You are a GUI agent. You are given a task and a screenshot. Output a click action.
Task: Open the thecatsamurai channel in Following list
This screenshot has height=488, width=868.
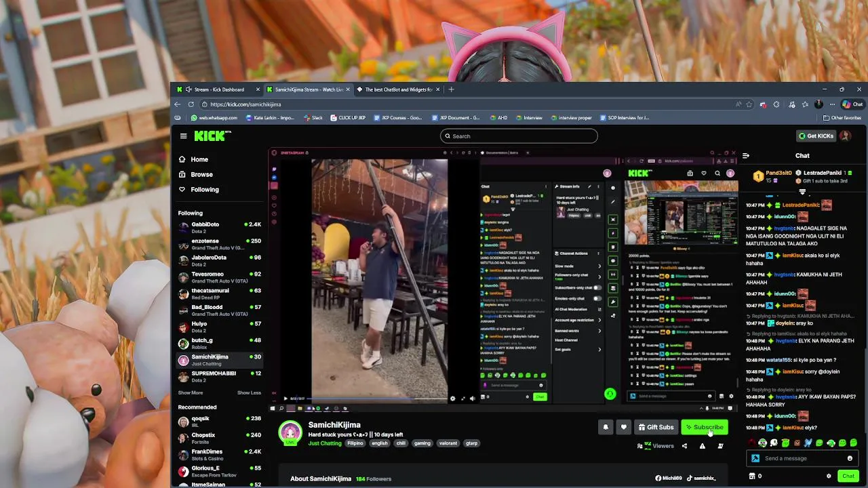pos(220,293)
